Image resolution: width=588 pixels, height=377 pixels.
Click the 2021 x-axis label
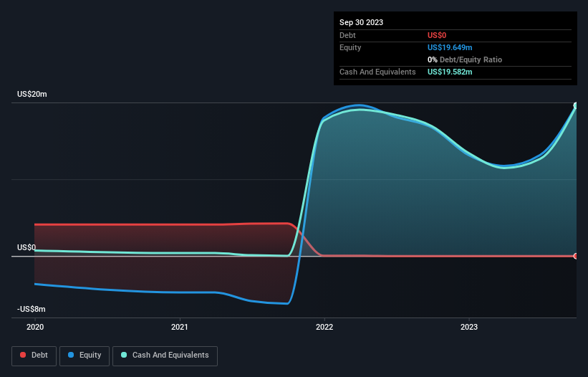[180, 327]
